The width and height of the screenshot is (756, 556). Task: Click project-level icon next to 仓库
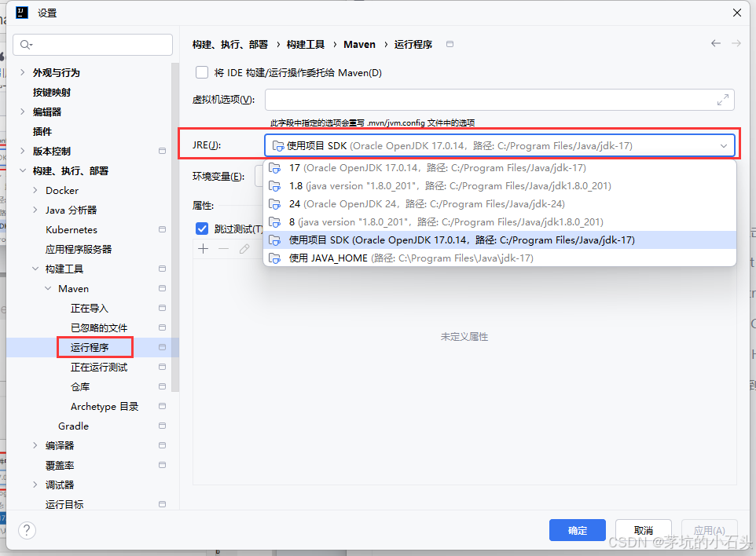162,386
